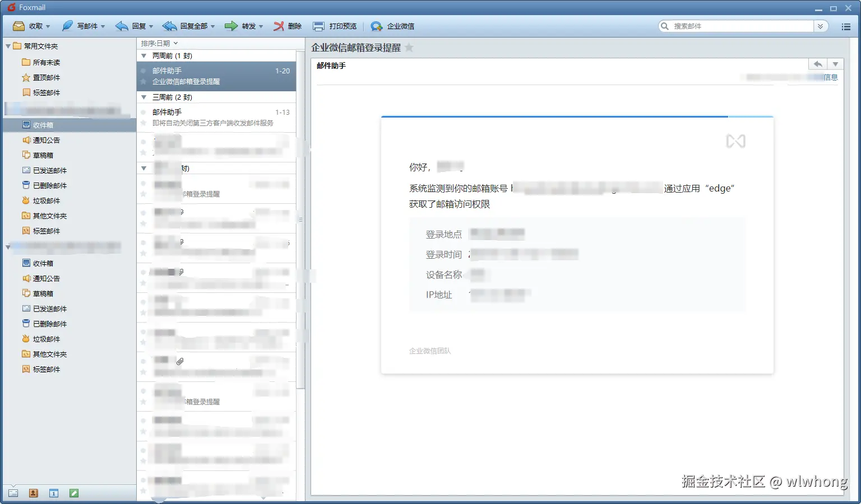This screenshot has width=861, height=504.
Task: Toggle the star on the selected 1-20 email
Action: click(x=143, y=82)
